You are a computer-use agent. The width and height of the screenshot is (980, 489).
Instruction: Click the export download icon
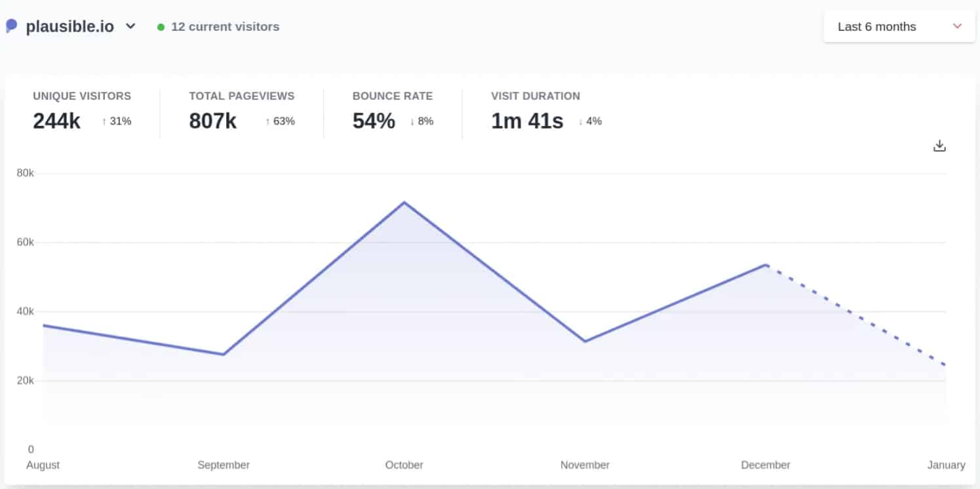click(939, 145)
